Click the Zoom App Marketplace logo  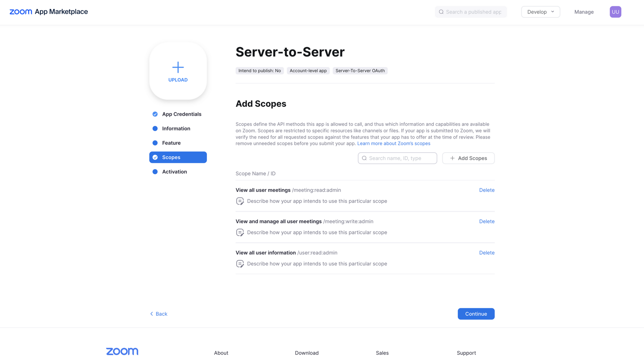(49, 12)
